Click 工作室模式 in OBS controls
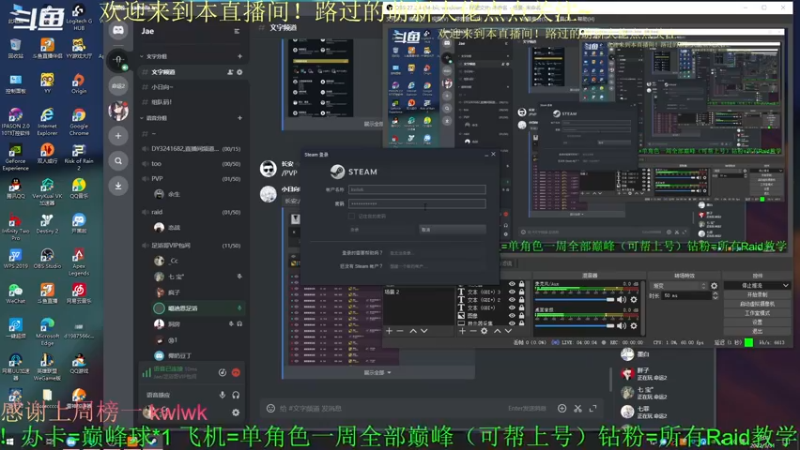The width and height of the screenshot is (800, 450). point(757,313)
